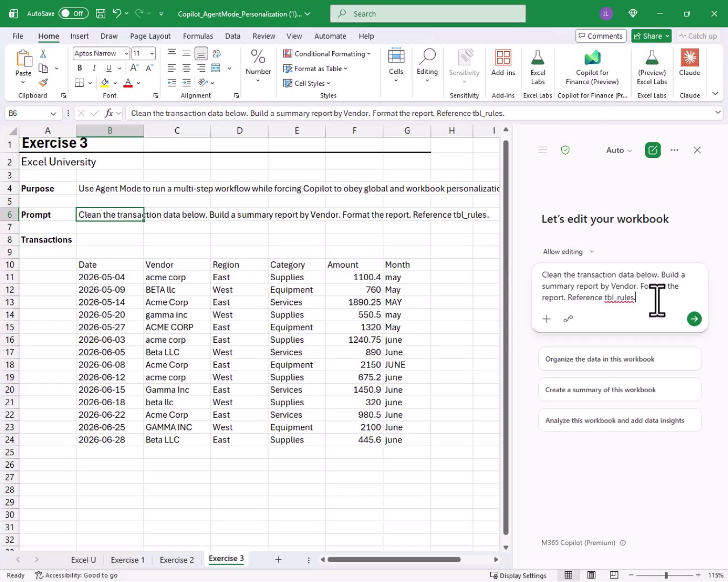Image resolution: width=728 pixels, height=582 pixels.
Task: Click Font Color red A swatch
Action: pyautogui.click(x=128, y=83)
